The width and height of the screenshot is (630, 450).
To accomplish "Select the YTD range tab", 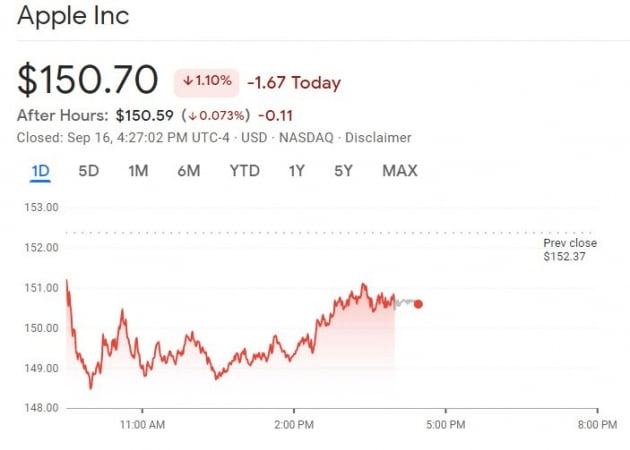I will [244, 171].
